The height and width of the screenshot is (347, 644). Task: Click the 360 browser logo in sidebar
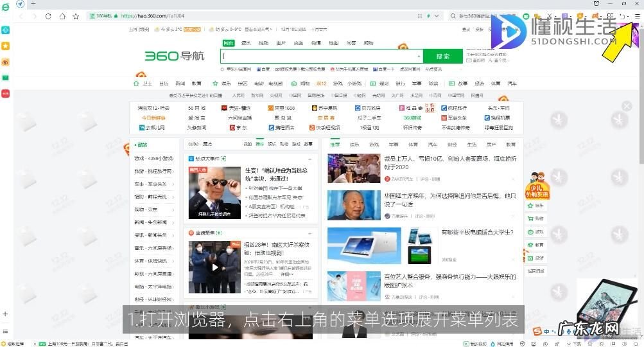pyautogui.click(x=5, y=6)
